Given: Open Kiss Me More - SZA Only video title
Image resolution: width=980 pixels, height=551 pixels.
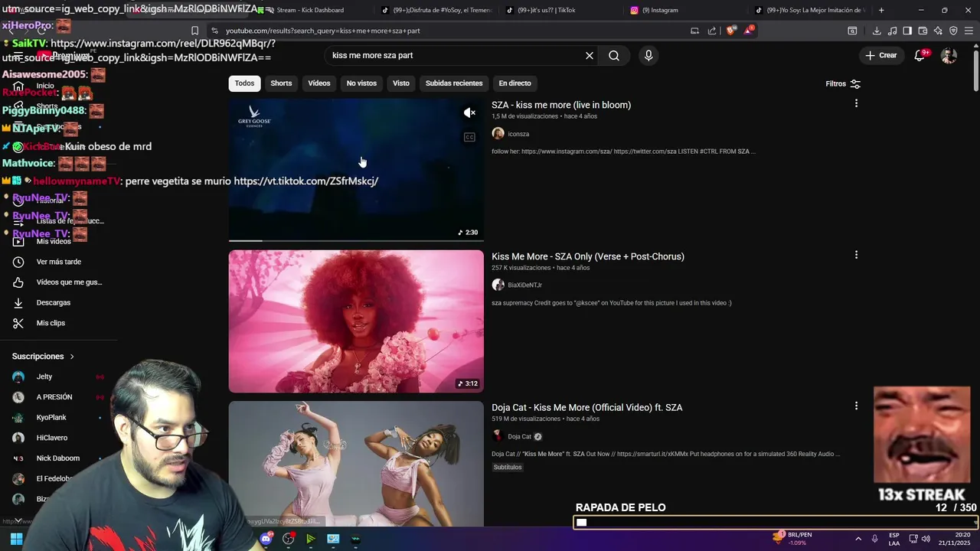Looking at the screenshot, I should (x=588, y=256).
